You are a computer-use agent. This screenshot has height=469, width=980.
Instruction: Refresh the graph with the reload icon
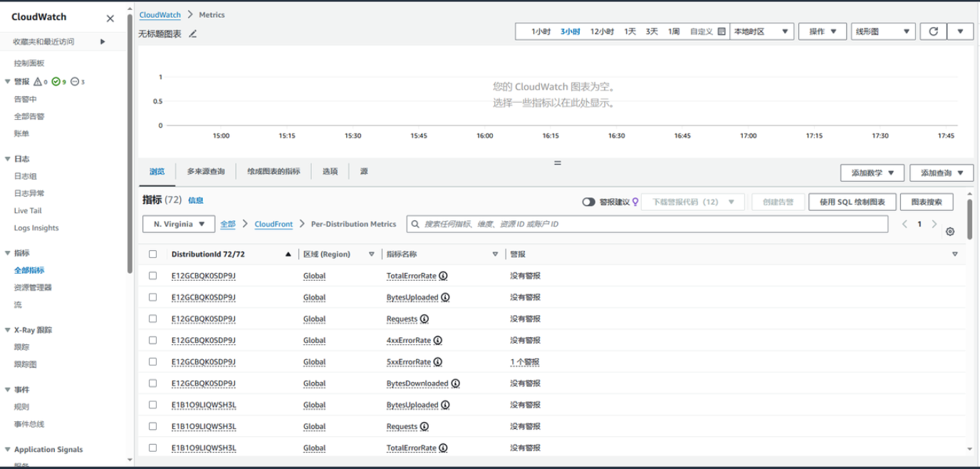tap(933, 31)
